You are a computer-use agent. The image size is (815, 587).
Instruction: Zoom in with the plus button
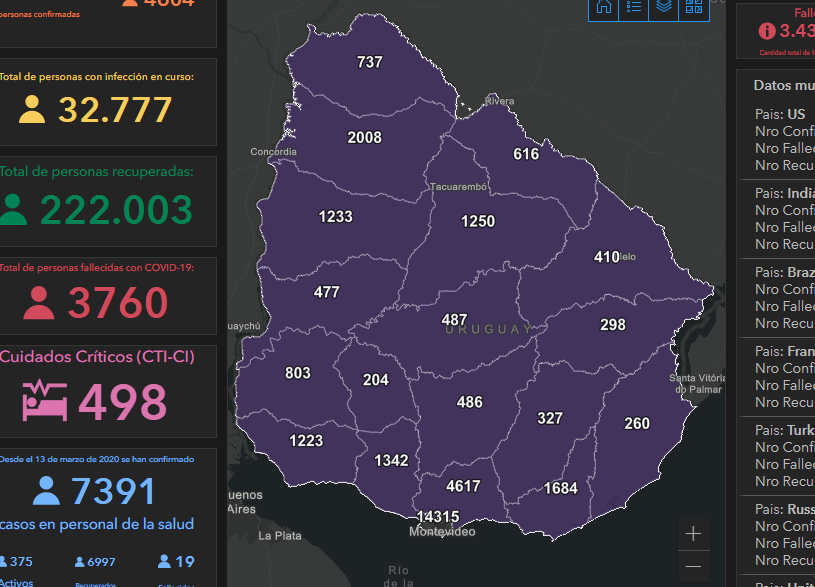coord(693,534)
